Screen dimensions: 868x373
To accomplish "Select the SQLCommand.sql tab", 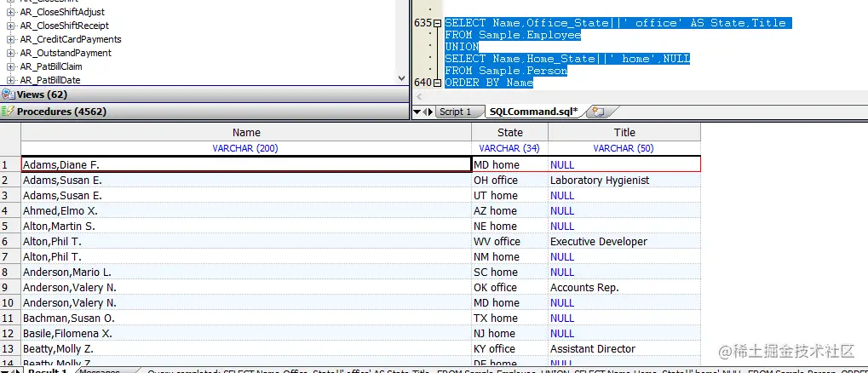I will point(533,112).
